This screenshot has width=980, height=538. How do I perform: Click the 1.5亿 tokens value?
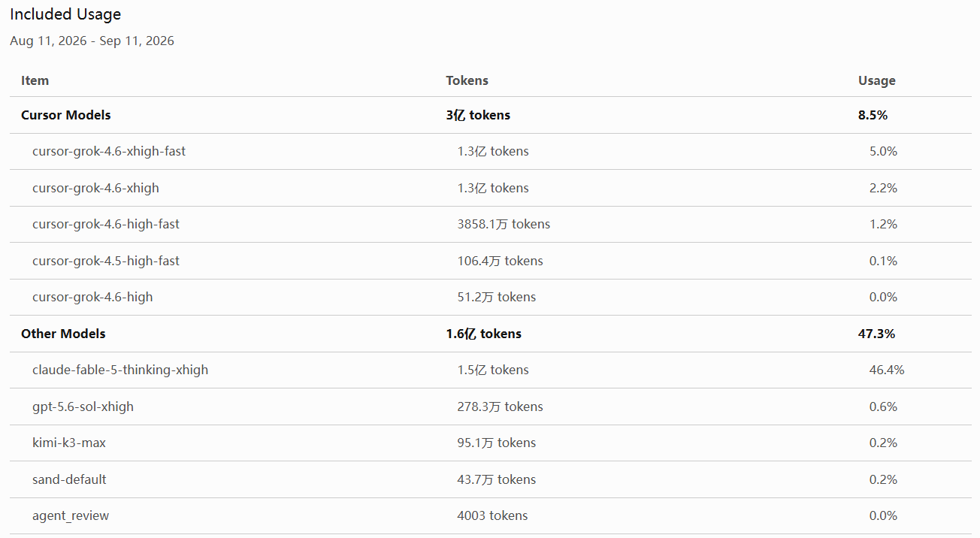click(493, 370)
